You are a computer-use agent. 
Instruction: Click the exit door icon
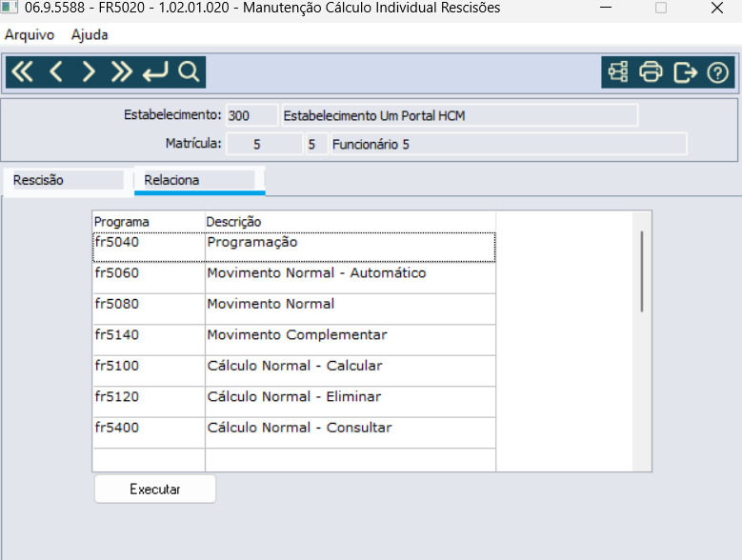pyautogui.click(x=685, y=72)
